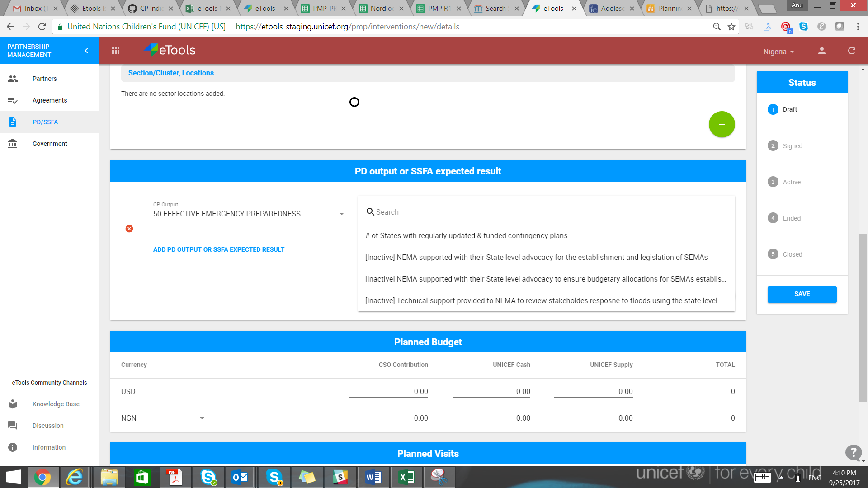Viewport: 868px width, 488px height.
Task: Open the user profile icon
Action: [x=821, y=51]
